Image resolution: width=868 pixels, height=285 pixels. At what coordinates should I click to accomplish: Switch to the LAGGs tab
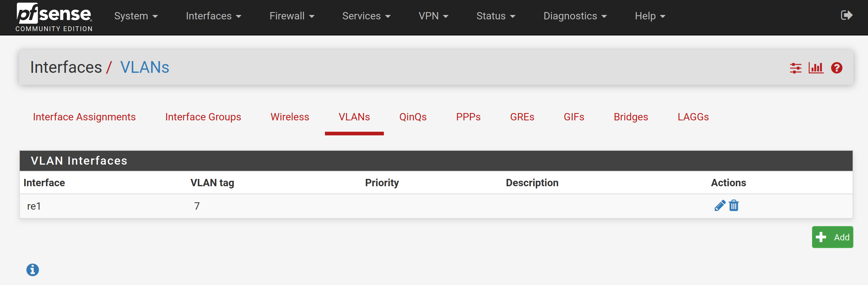[693, 117]
